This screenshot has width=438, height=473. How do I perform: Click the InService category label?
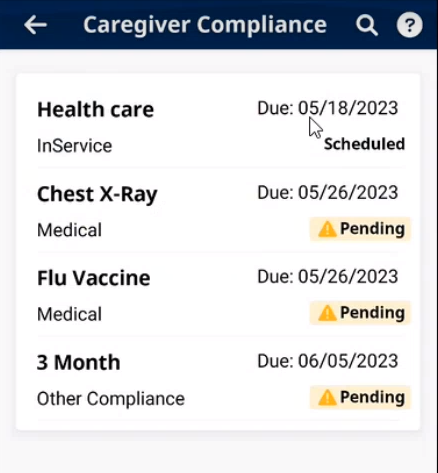[x=74, y=146]
